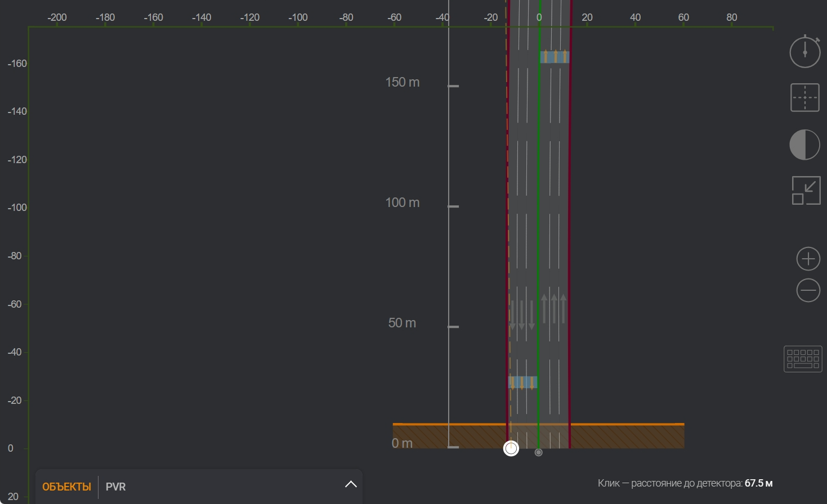Click the lower pedestrian crossing
Viewport: 827px width, 504px height.
(x=522, y=381)
